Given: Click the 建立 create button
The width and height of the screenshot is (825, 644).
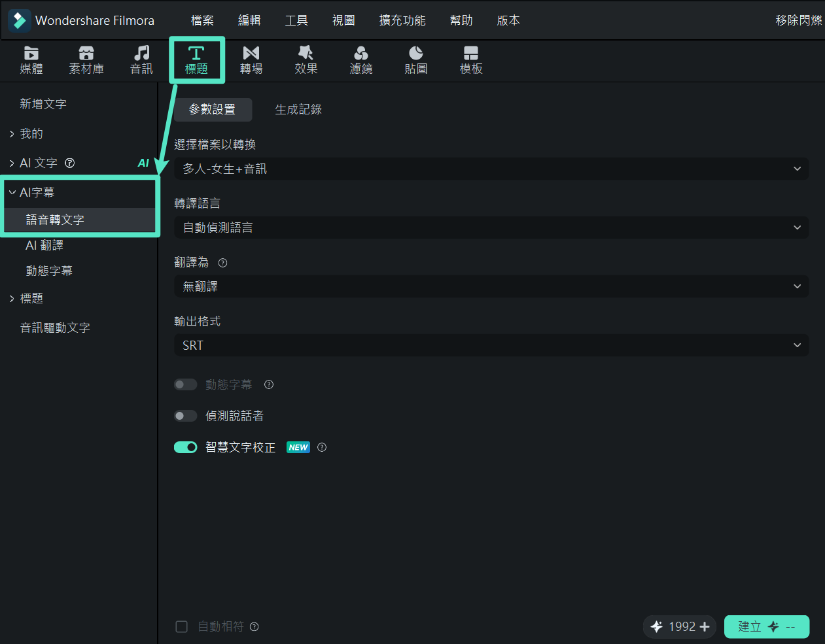Looking at the screenshot, I should pos(767,626).
